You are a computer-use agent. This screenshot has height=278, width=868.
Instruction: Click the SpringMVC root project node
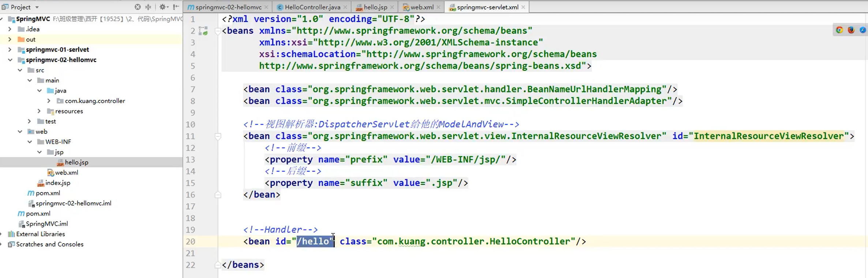click(x=33, y=19)
